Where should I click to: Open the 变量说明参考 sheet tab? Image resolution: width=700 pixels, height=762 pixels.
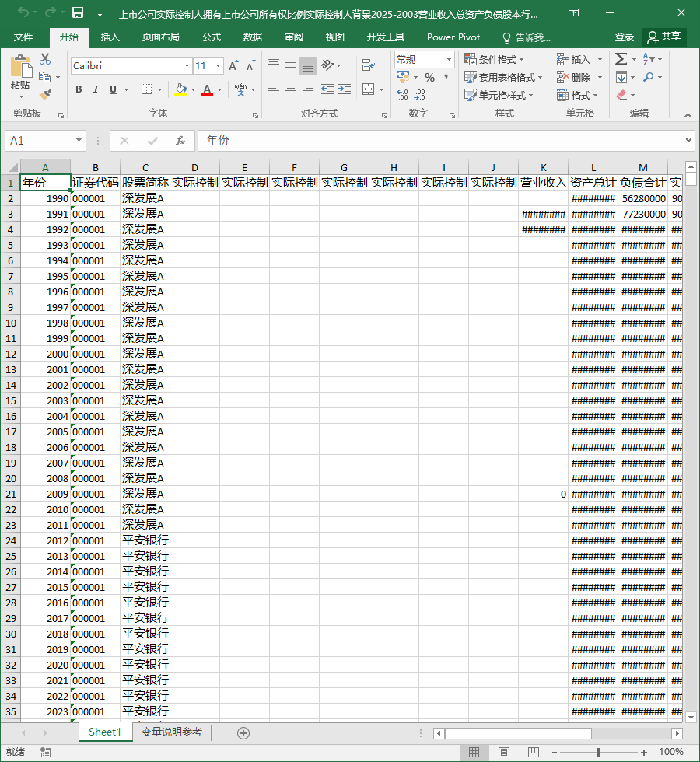pos(172,732)
